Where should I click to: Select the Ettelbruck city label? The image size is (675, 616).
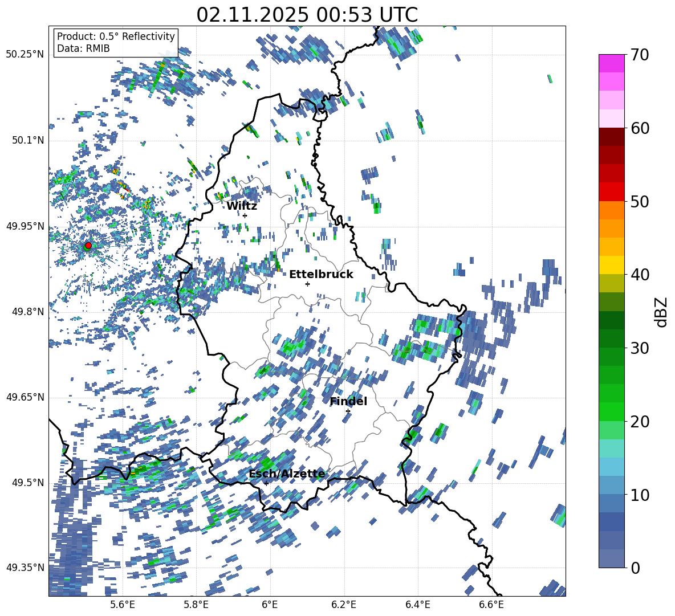point(321,275)
